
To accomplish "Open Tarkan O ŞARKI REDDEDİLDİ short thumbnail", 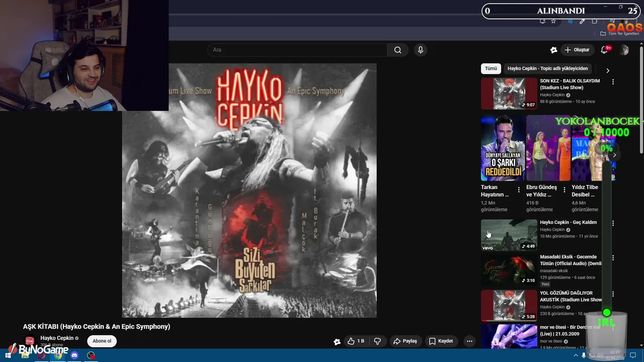I will [x=503, y=148].
